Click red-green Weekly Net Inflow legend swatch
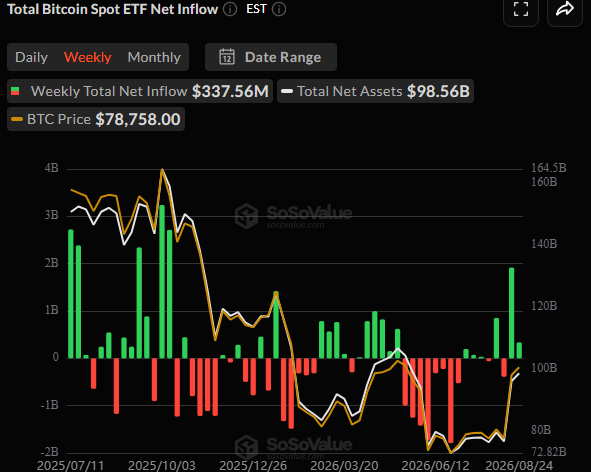Viewport: 591px width, 472px height. [15, 91]
